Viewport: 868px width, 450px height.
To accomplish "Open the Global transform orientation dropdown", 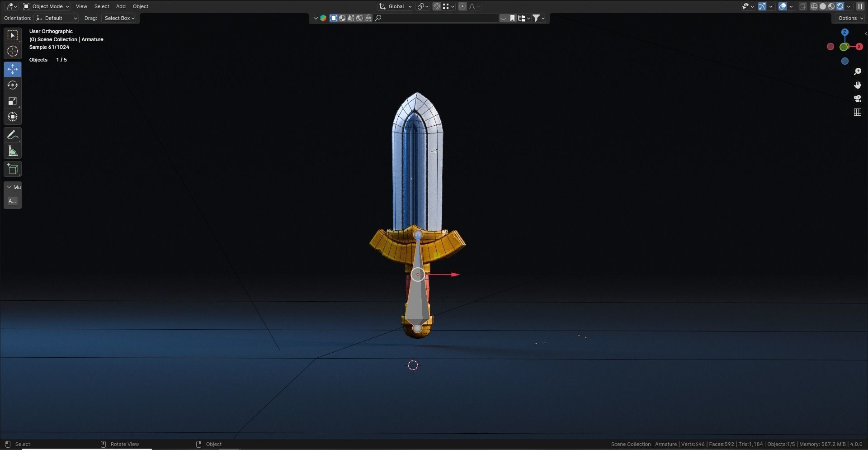I will tap(396, 6).
